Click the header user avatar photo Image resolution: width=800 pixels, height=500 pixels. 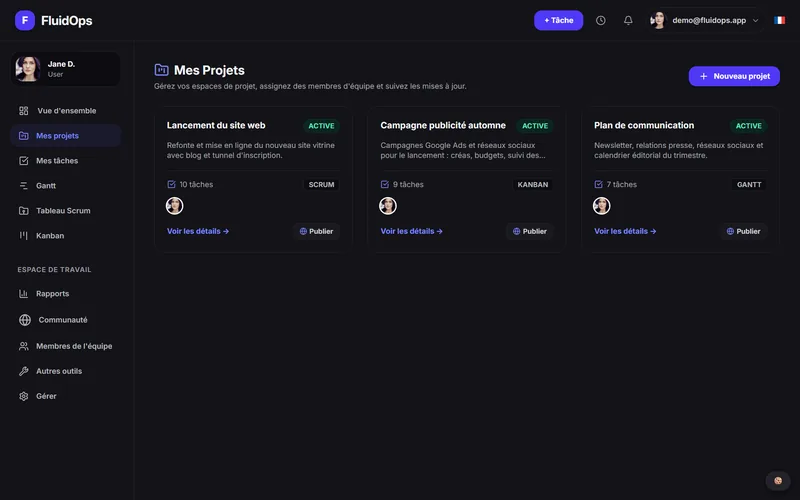(658, 20)
